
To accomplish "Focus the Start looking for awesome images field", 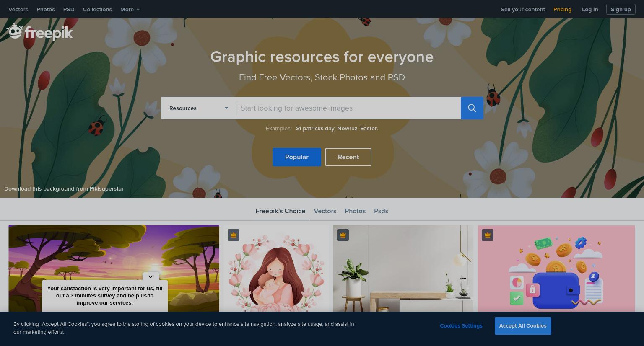I will [348, 108].
